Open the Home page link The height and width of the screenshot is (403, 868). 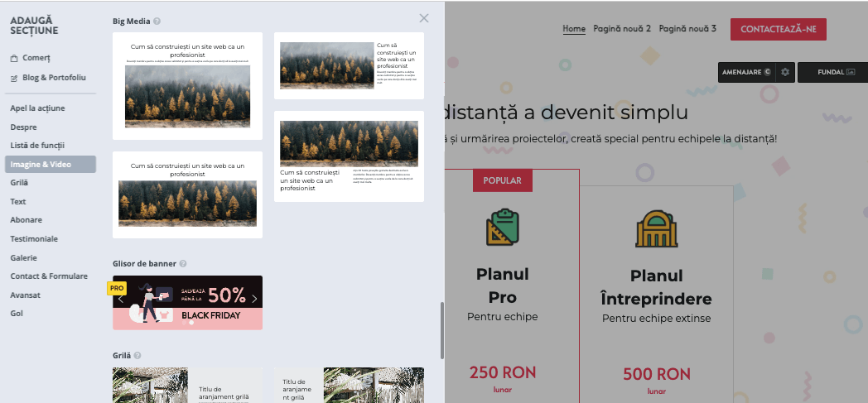point(574,29)
